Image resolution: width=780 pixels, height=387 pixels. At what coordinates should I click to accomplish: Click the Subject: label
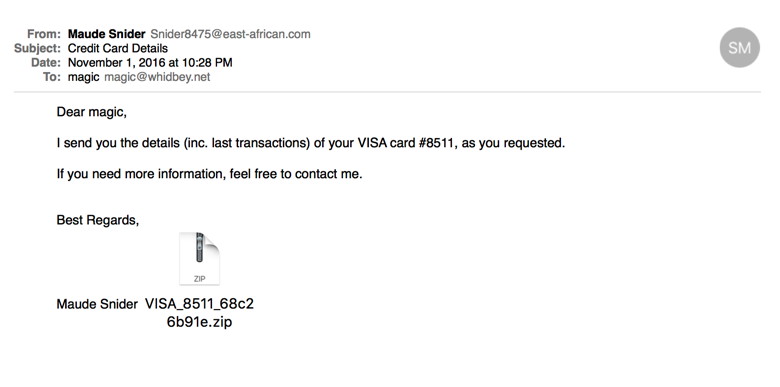pos(37,48)
